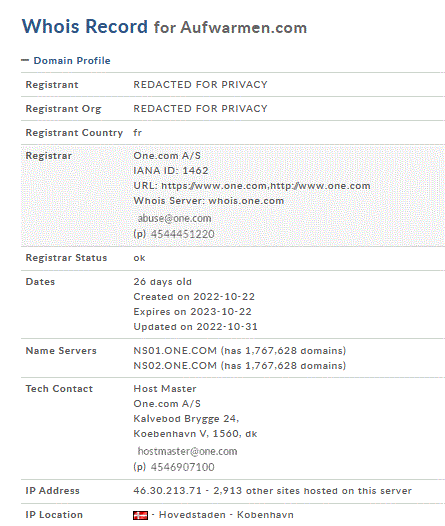Viewport: 445px width, 526px height.
Task: Click the One.com A/S registrar name
Action: coord(167,156)
